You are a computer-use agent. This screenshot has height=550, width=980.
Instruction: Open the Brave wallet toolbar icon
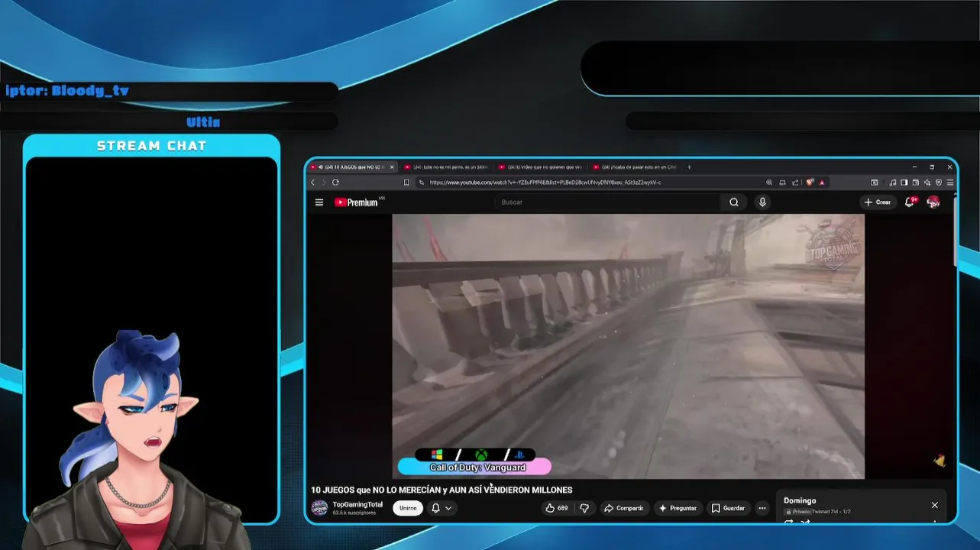[x=916, y=183]
